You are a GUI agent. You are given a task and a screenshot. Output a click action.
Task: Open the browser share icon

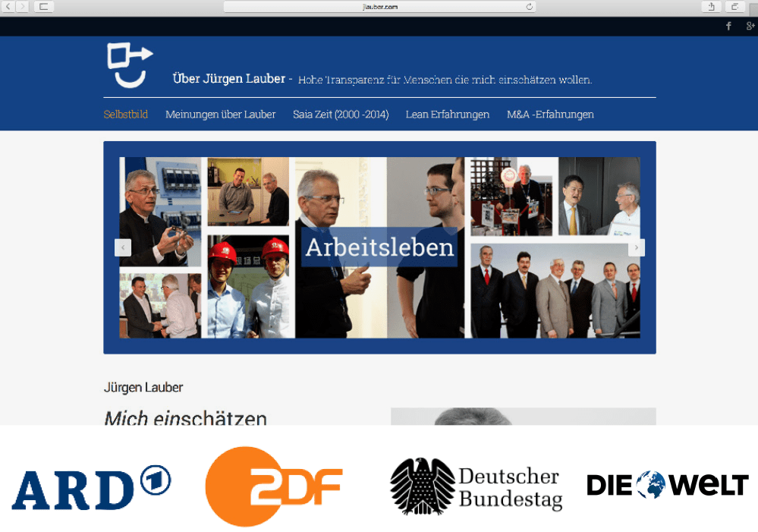point(711,7)
